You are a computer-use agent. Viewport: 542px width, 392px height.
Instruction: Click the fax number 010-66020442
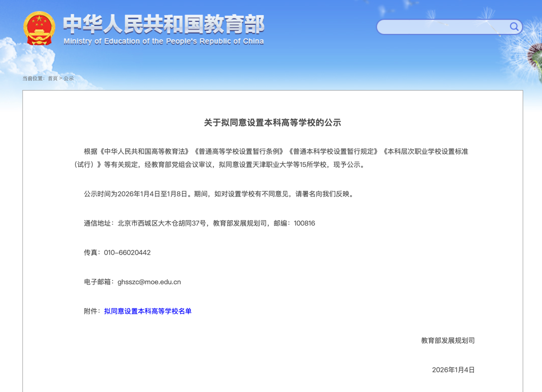127,252
